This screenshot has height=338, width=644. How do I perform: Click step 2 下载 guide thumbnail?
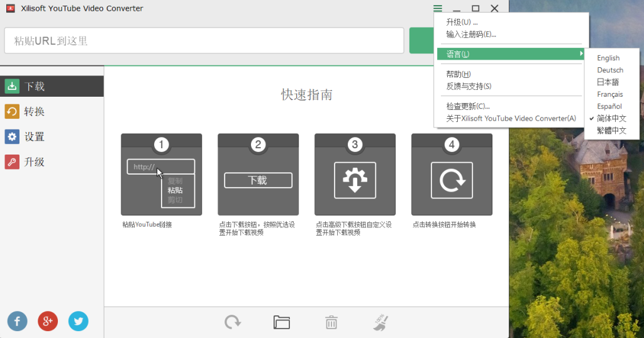(x=258, y=175)
